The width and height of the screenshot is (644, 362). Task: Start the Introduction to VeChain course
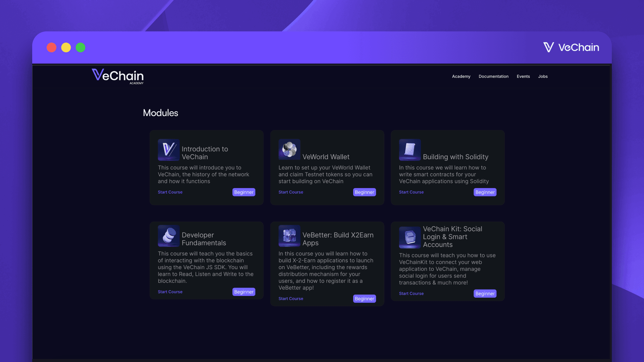170,192
